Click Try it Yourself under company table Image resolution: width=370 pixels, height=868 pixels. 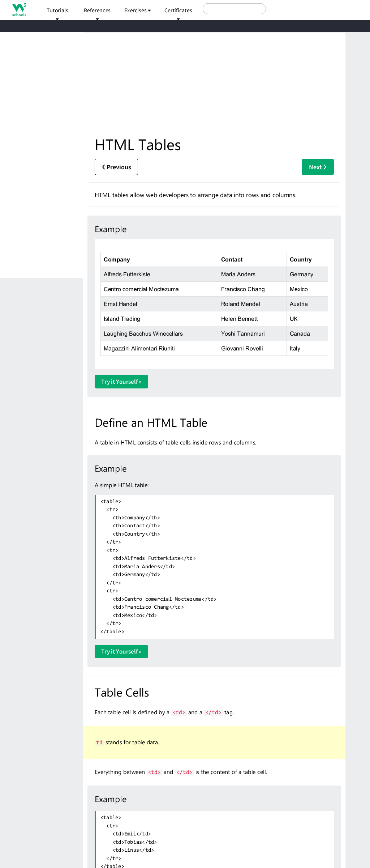[x=121, y=382]
